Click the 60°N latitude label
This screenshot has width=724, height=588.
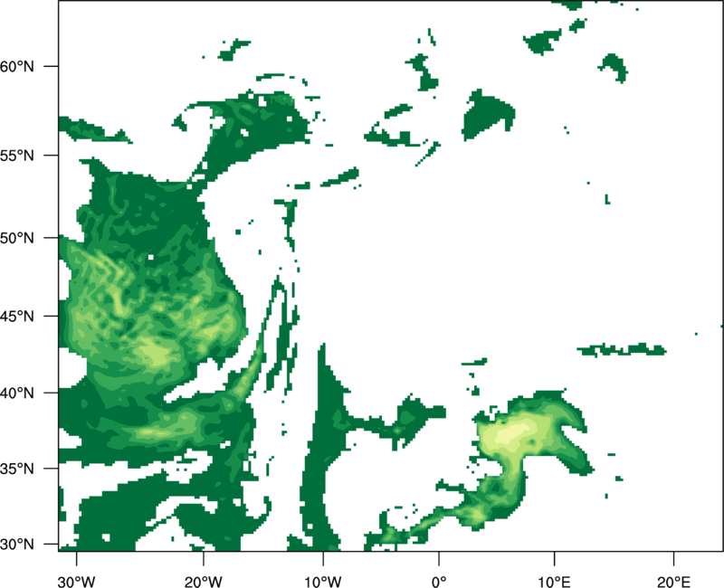pos(17,66)
